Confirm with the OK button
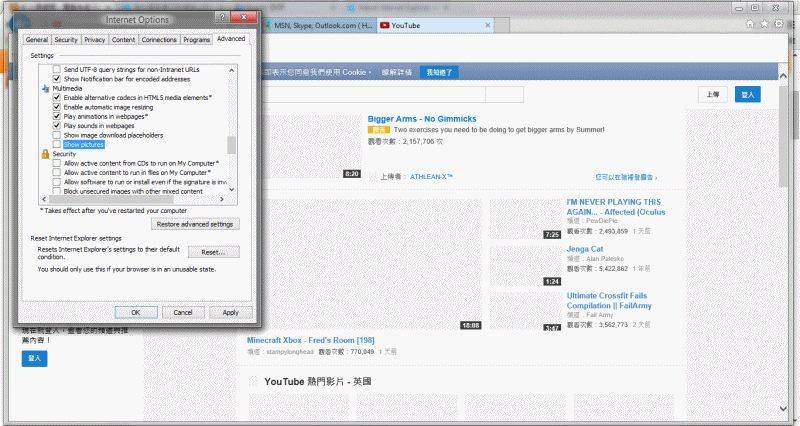 pos(135,312)
